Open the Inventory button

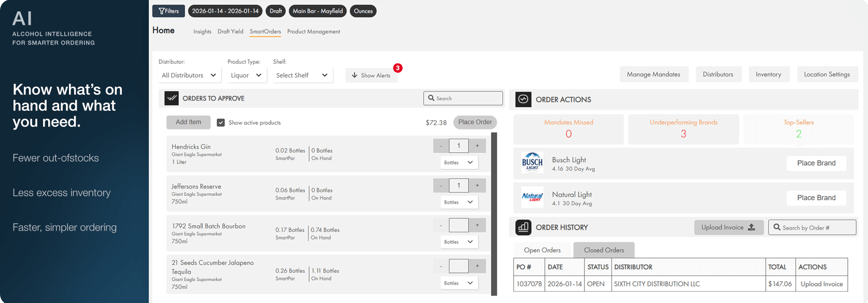point(768,75)
